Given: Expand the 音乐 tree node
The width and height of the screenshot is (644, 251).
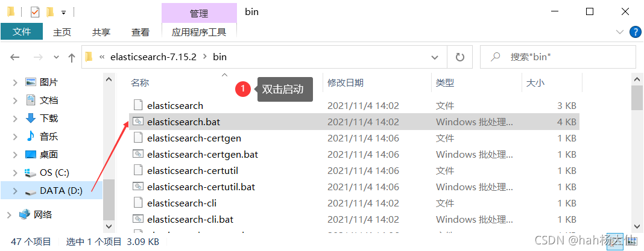Looking at the screenshot, I should 15,137.
